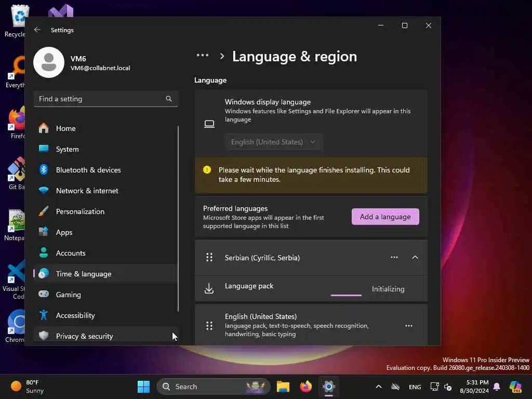Open more options for English (United States)
Viewport: 532px width, 399px height.
(409, 326)
